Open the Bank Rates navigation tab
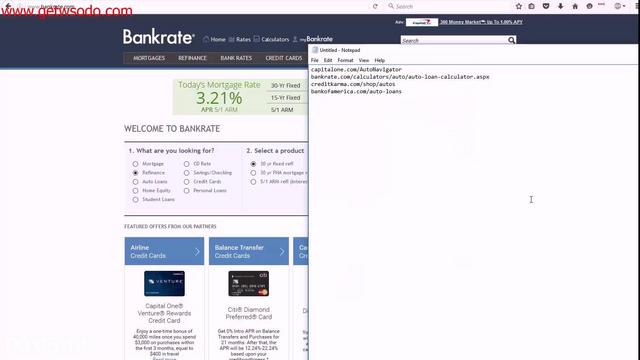 (236, 58)
